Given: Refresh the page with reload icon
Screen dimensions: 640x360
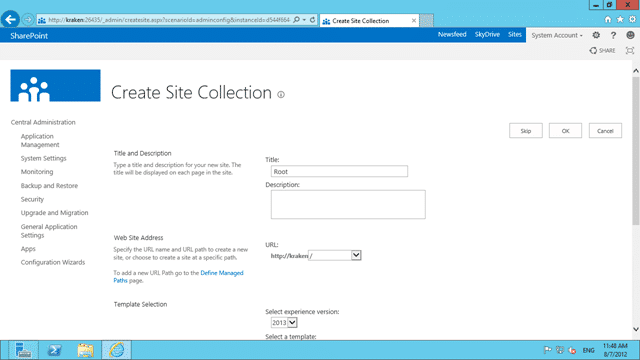Looking at the screenshot, I should coord(312,20).
